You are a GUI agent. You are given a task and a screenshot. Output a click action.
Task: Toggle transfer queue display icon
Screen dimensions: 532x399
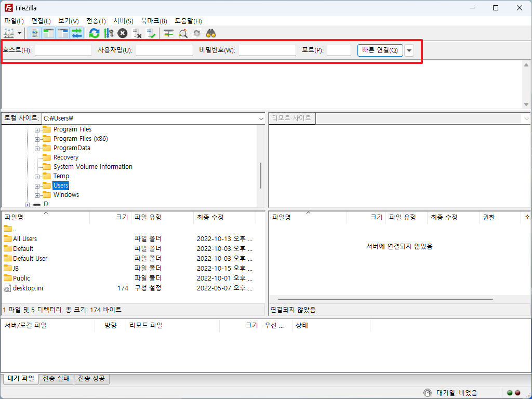(x=77, y=33)
